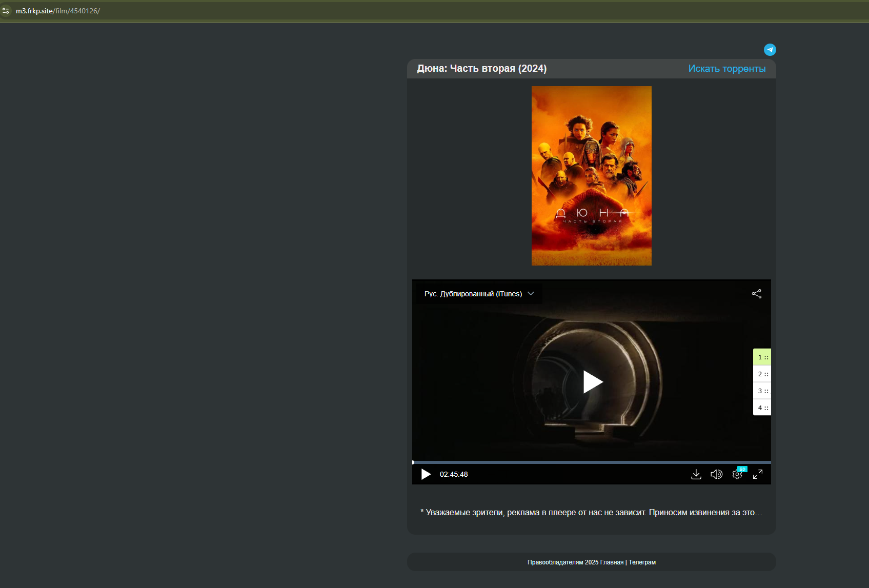Go to 'Главная' in the footer
This screenshot has height=588, width=869.
point(612,562)
